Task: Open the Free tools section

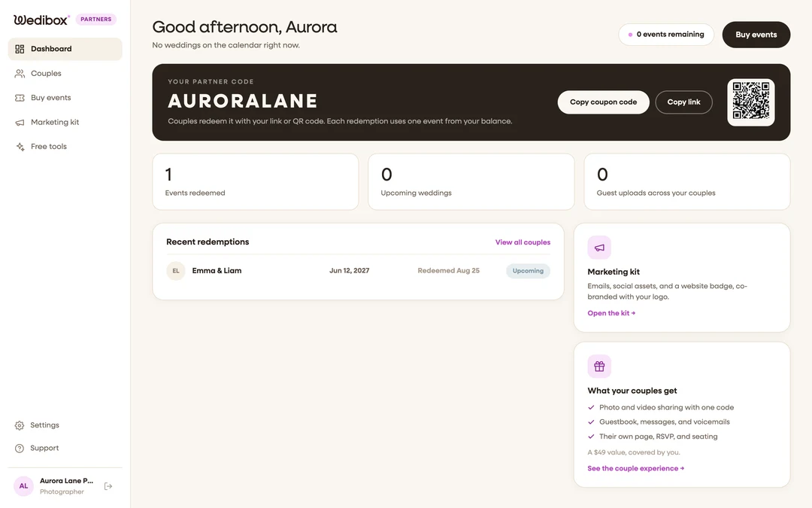Action: (x=65, y=147)
